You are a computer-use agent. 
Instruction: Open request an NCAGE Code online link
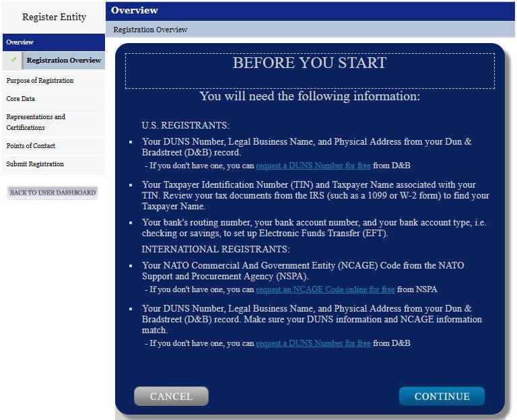325,289
